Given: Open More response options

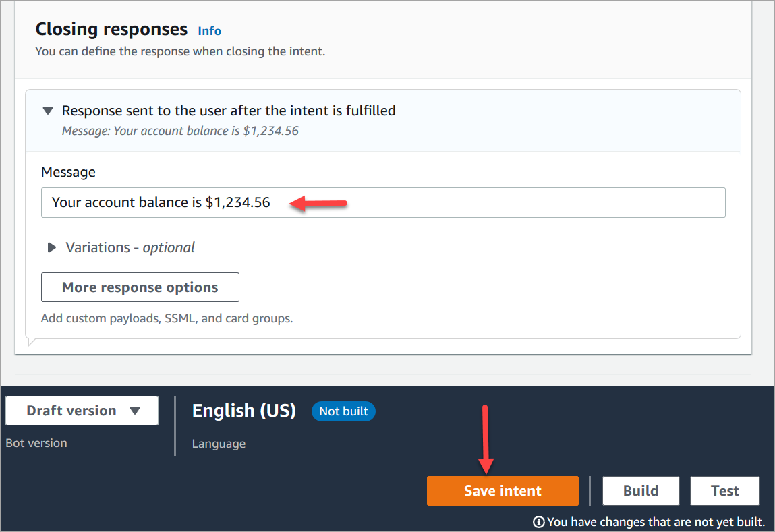Looking at the screenshot, I should tap(140, 287).
